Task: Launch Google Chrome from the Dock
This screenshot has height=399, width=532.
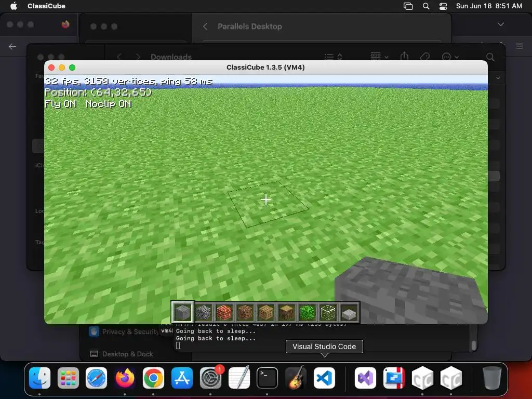Action: point(153,378)
